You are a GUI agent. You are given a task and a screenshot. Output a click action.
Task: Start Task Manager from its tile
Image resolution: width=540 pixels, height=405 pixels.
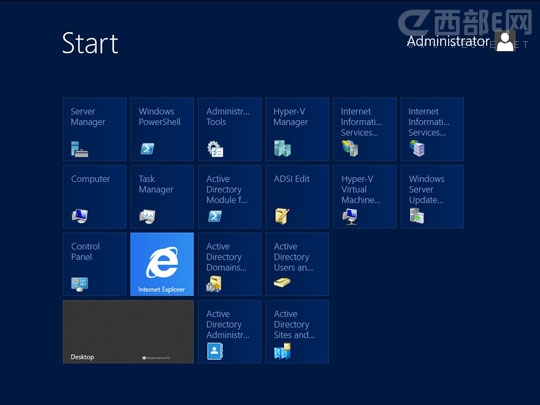click(x=162, y=197)
